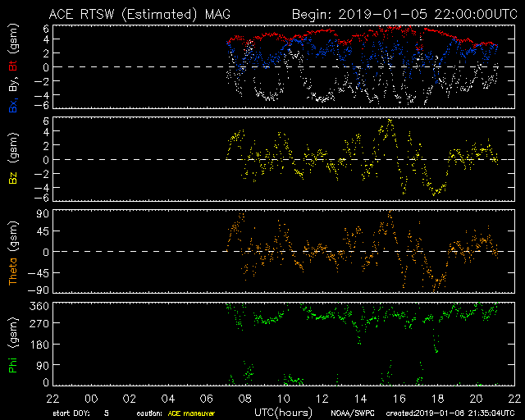Click the 08 hour tick label
Screen dimensions: 525x420
[x=244, y=397]
